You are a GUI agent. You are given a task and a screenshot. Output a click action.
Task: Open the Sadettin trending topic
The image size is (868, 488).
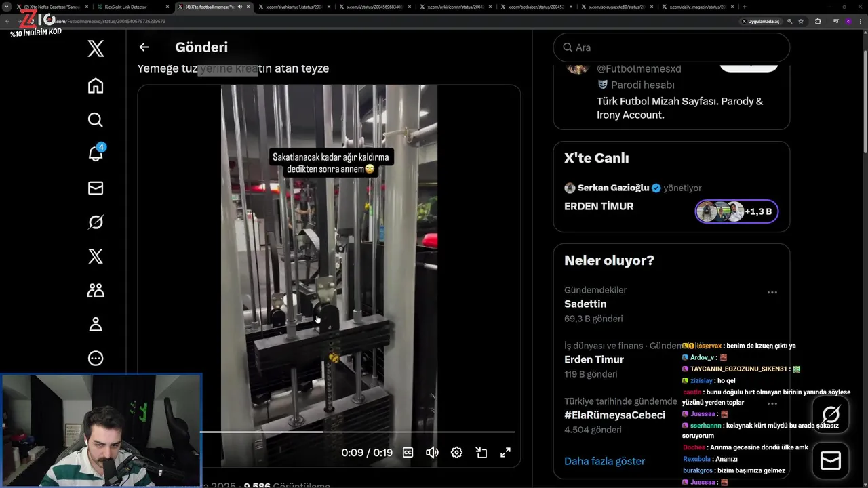coord(585,304)
